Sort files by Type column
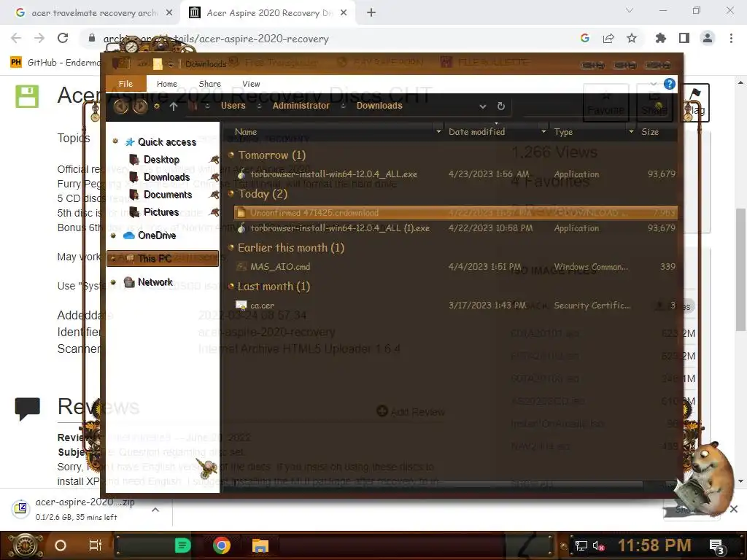This screenshot has height=560, width=747. pyautogui.click(x=563, y=132)
